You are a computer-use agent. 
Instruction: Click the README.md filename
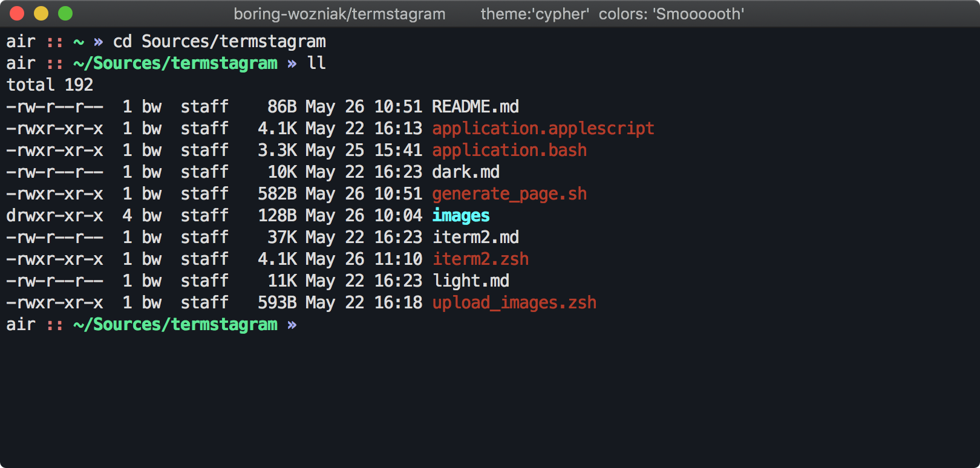point(475,107)
